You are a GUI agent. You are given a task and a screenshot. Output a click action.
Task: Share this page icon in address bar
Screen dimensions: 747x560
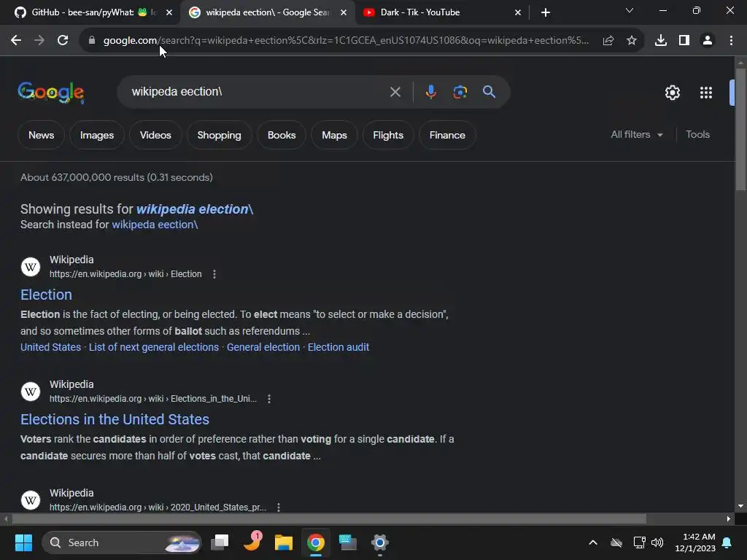click(x=608, y=41)
